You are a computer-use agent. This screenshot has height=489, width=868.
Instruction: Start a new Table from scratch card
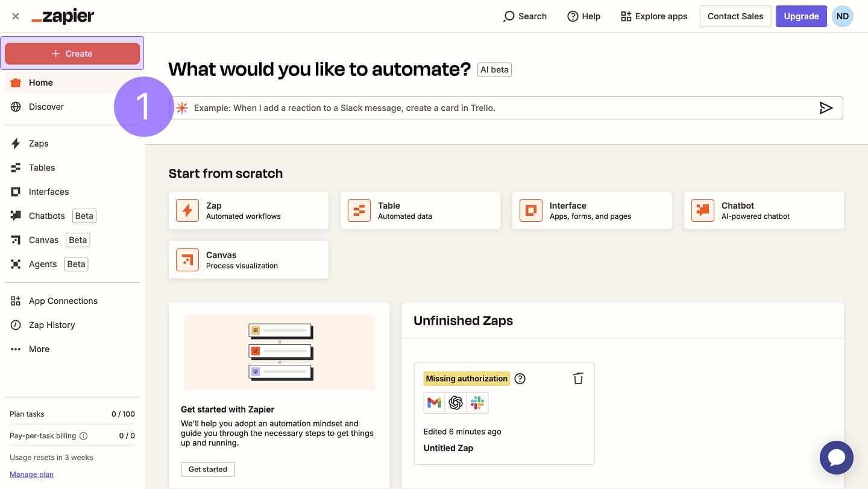tap(420, 210)
